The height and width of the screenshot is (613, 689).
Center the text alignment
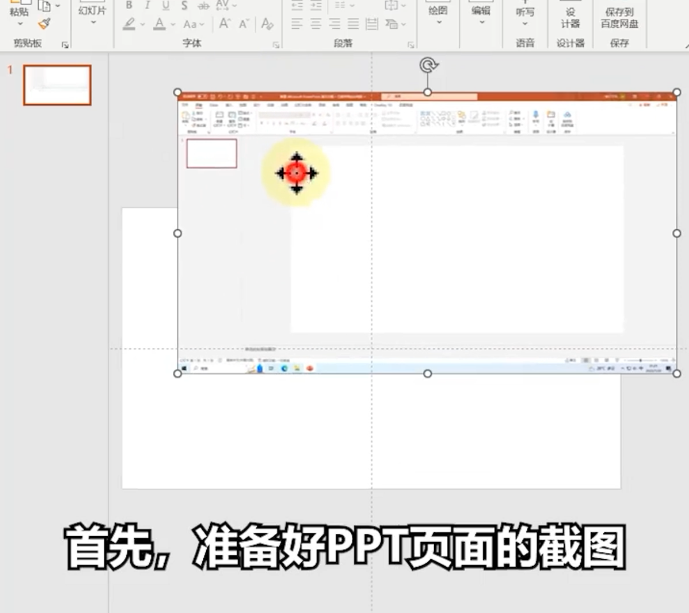tap(316, 24)
